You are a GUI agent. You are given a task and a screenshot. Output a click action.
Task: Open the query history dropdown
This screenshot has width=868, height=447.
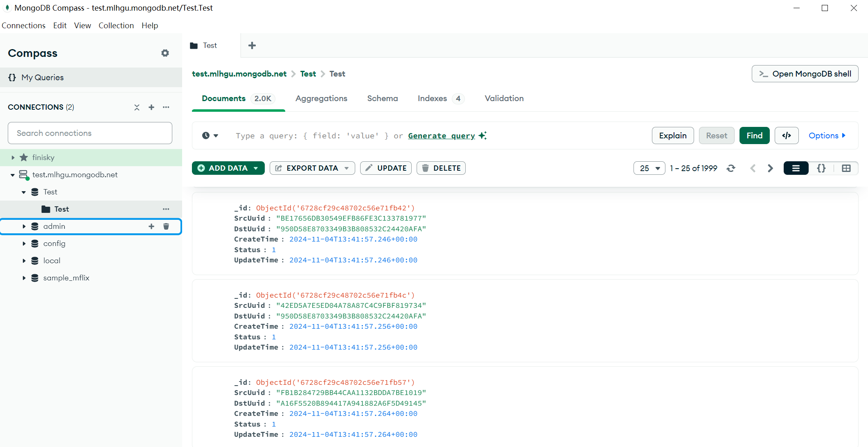[210, 135]
